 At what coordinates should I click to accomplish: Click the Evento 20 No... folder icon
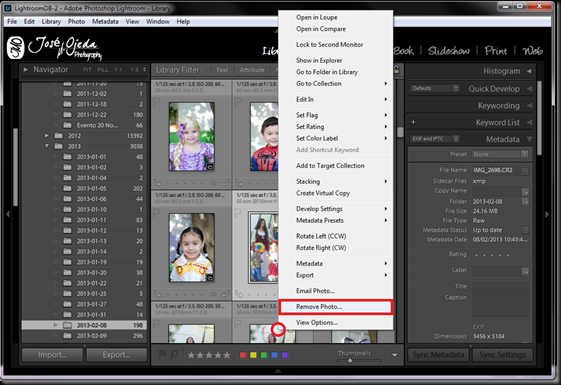(67, 125)
